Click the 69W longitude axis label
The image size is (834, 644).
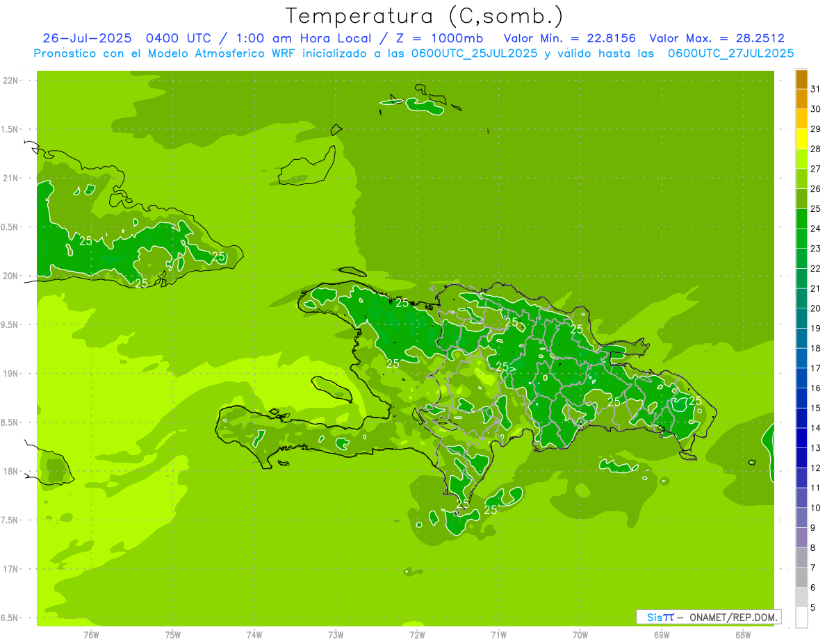click(662, 634)
